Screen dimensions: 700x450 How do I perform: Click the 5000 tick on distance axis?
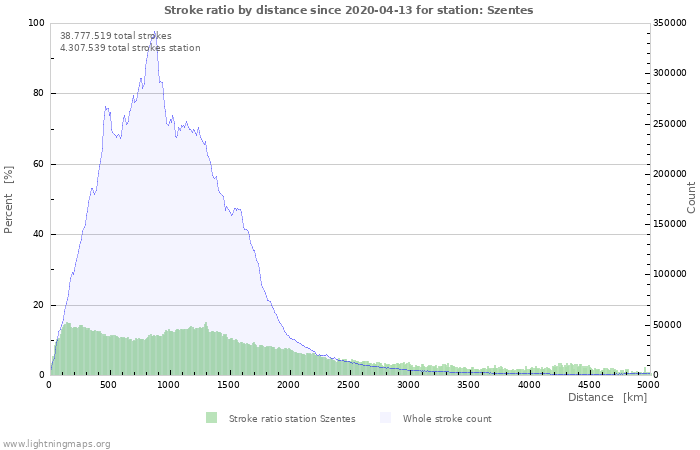648,385
